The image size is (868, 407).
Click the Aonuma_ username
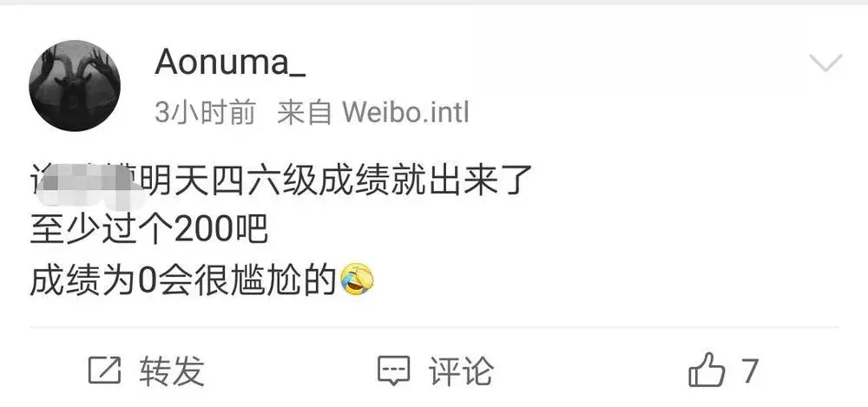tap(230, 62)
